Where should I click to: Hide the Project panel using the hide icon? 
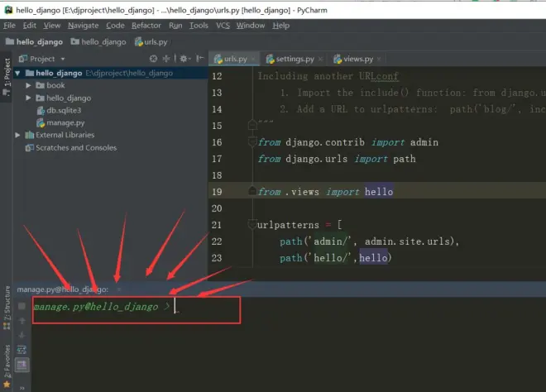coord(200,59)
